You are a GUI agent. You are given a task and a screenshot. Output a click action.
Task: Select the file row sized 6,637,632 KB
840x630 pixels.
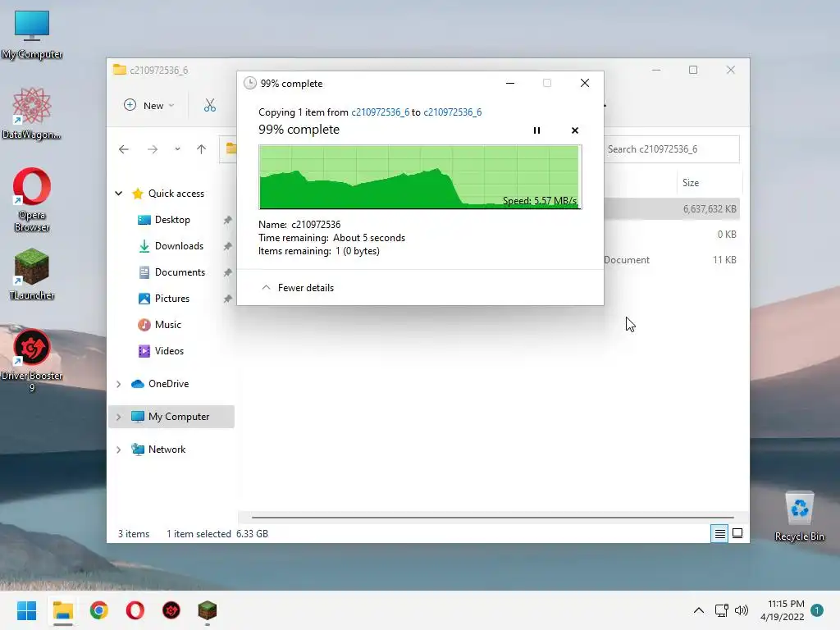672,209
